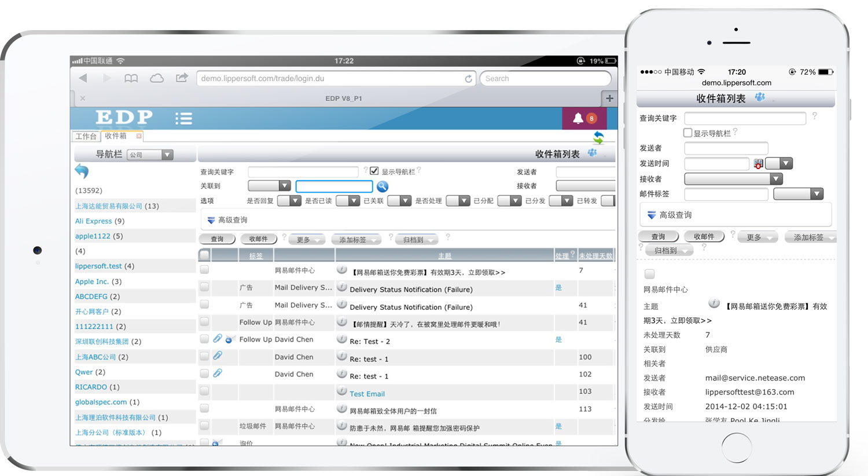Screen dimensions: 868x476
Task: Open the notification bell with badge
Action: [583, 118]
